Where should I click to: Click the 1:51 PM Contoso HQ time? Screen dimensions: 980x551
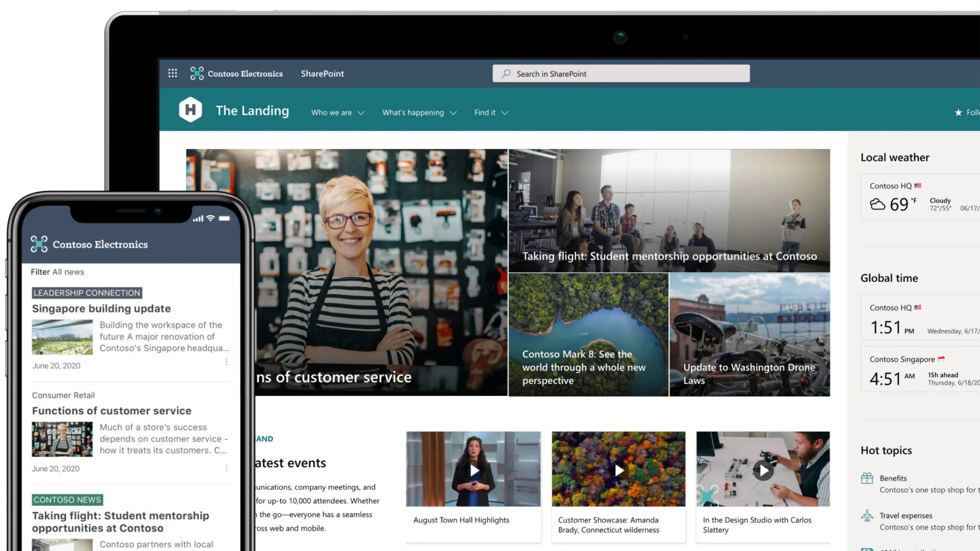892,328
